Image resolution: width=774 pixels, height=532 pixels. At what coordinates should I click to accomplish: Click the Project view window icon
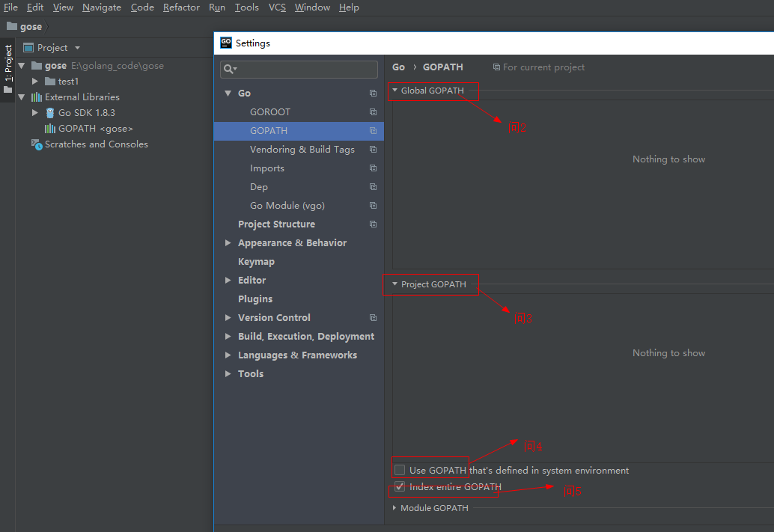(x=28, y=48)
